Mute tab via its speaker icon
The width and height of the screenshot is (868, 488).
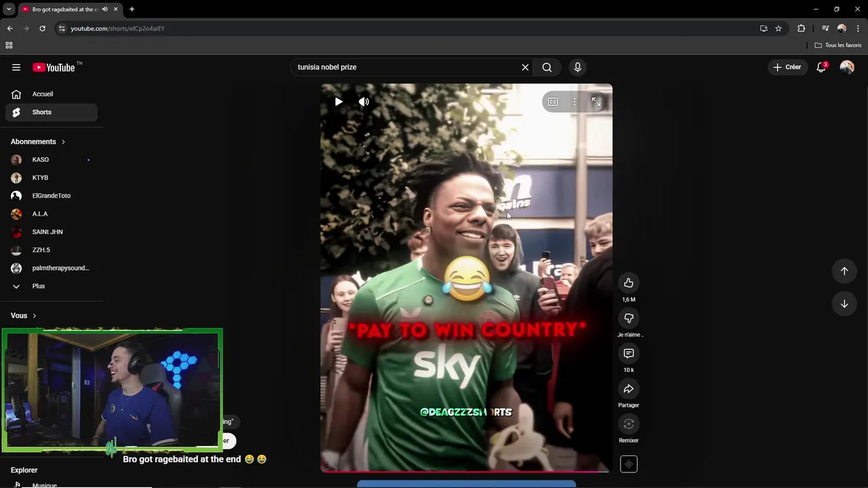coord(104,9)
